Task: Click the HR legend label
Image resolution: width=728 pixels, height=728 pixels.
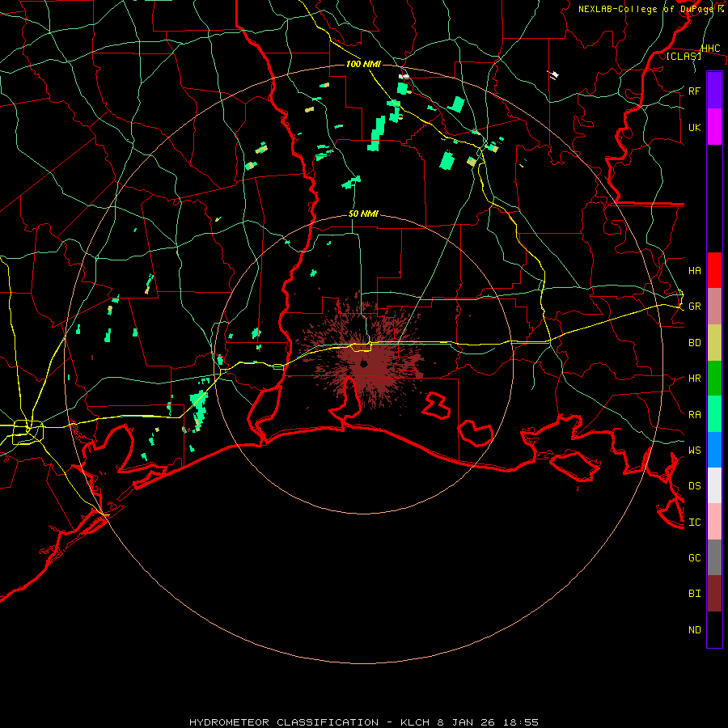Action: [694, 379]
